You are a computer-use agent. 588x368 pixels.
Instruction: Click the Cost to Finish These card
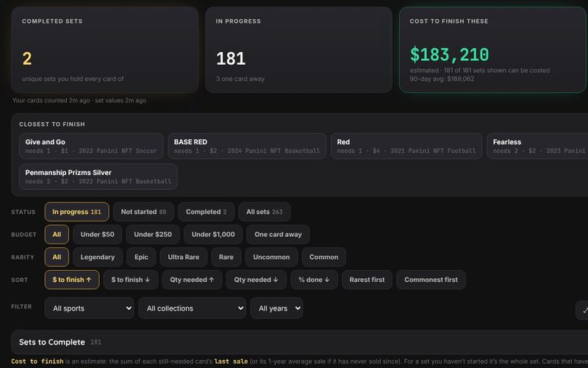492,49
